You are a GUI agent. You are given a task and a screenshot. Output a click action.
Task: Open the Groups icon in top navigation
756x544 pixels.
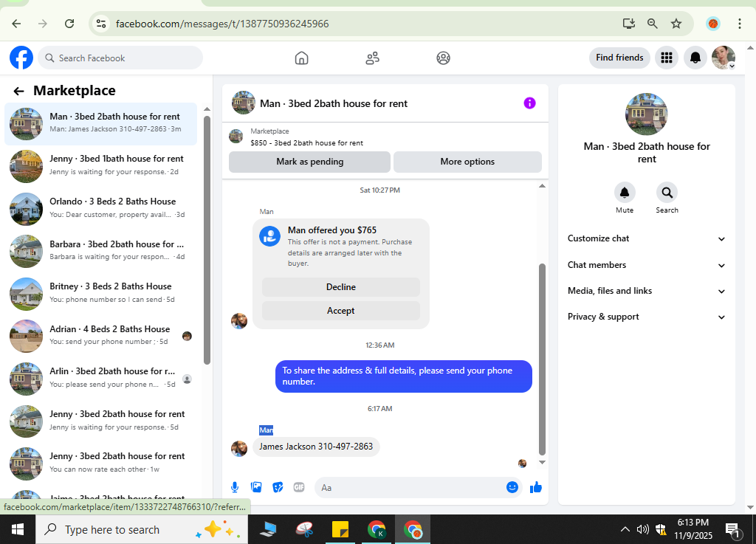pyautogui.click(x=443, y=58)
